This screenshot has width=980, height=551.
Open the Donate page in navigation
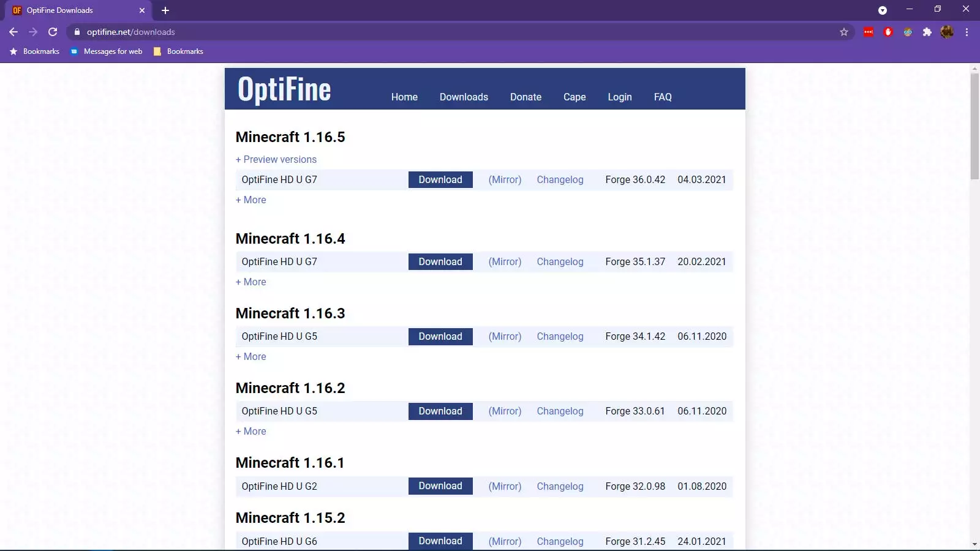click(x=526, y=97)
